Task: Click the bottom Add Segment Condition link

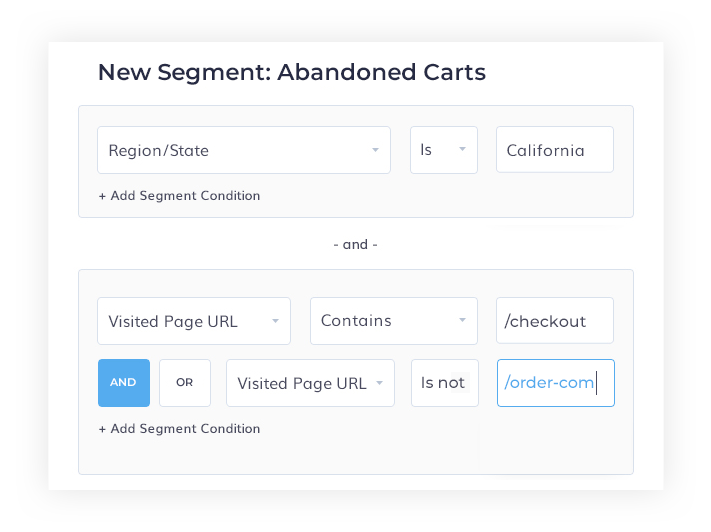Action: tap(179, 429)
